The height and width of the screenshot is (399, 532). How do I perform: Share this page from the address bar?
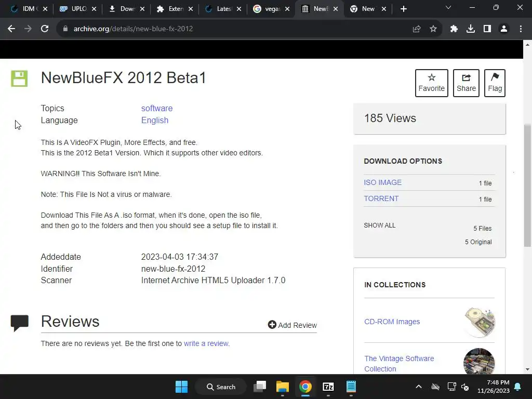click(417, 29)
